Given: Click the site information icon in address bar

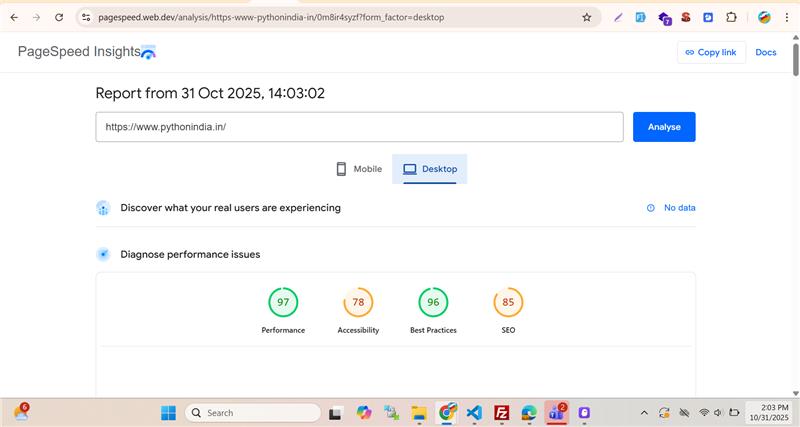Looking at the screenshot, I should [x=86, y=17].
